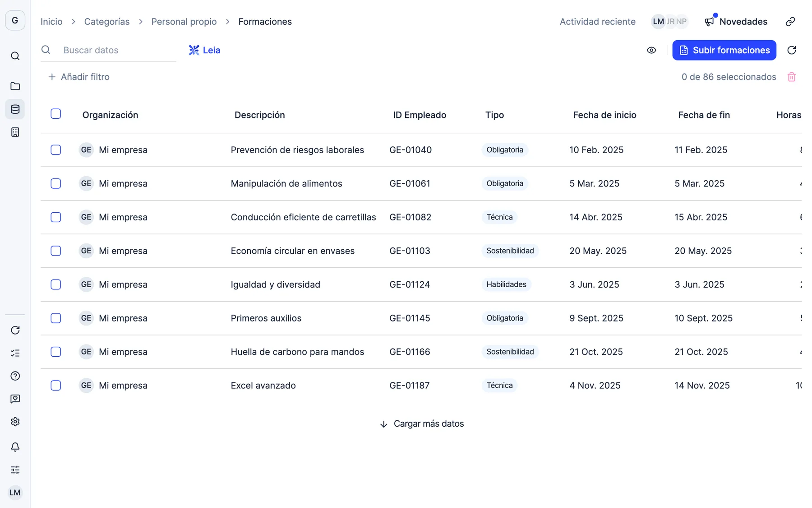
Task: Click the settings gear icon in sidebar
Action: 15,422
